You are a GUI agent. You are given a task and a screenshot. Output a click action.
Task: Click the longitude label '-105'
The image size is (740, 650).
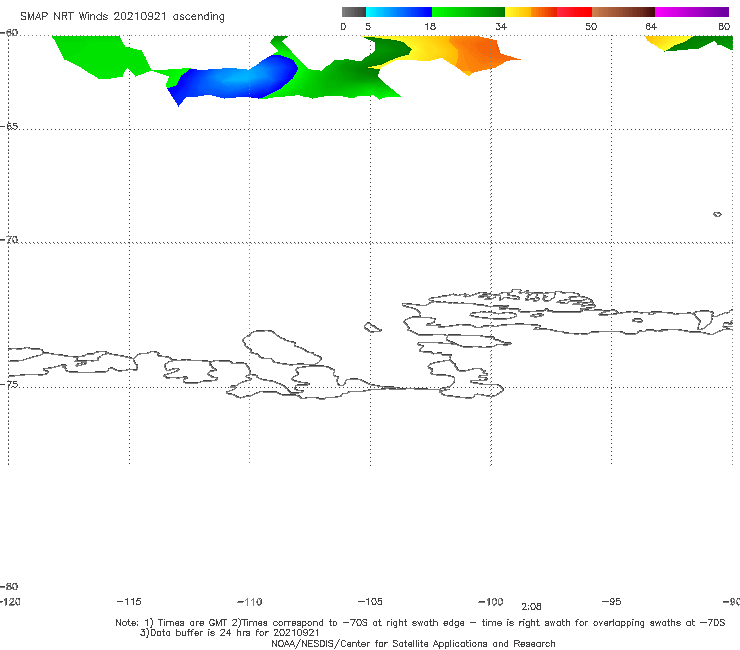click(x=370, y=602)
